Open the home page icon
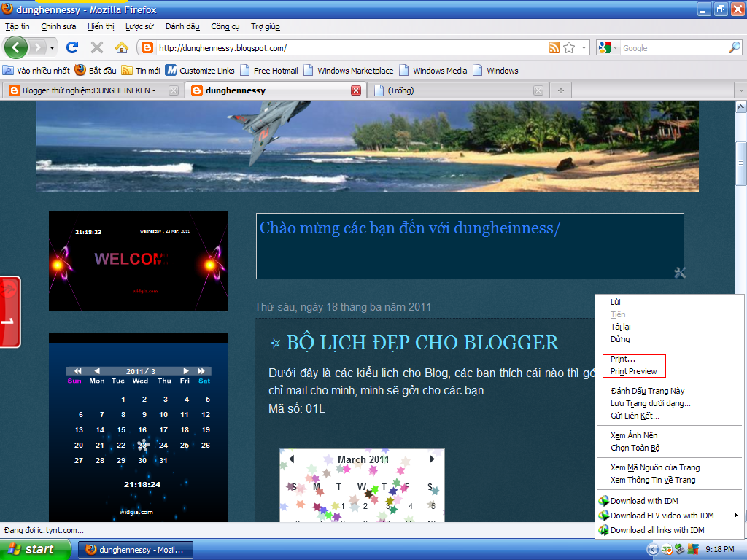Screen dimensions: 747x560 (x=122, y=47)
